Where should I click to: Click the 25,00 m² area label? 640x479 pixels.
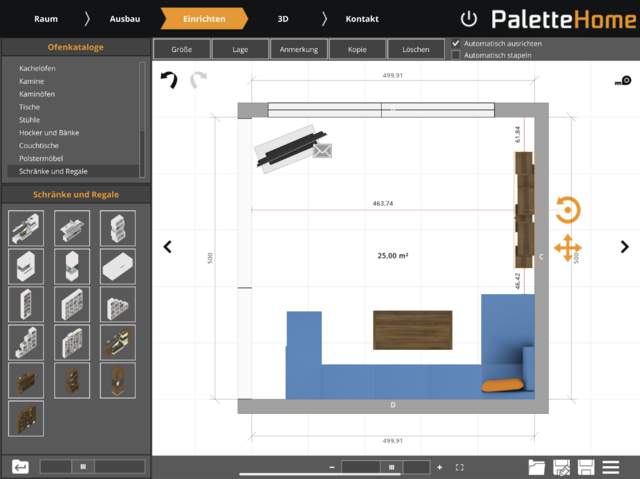tap(393, 255)
